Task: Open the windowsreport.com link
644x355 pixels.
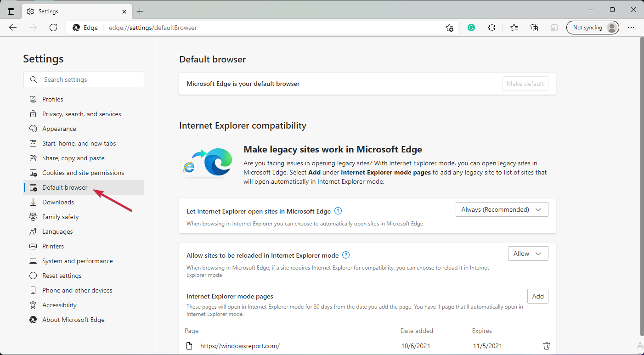Action: (x=240, y=345)
